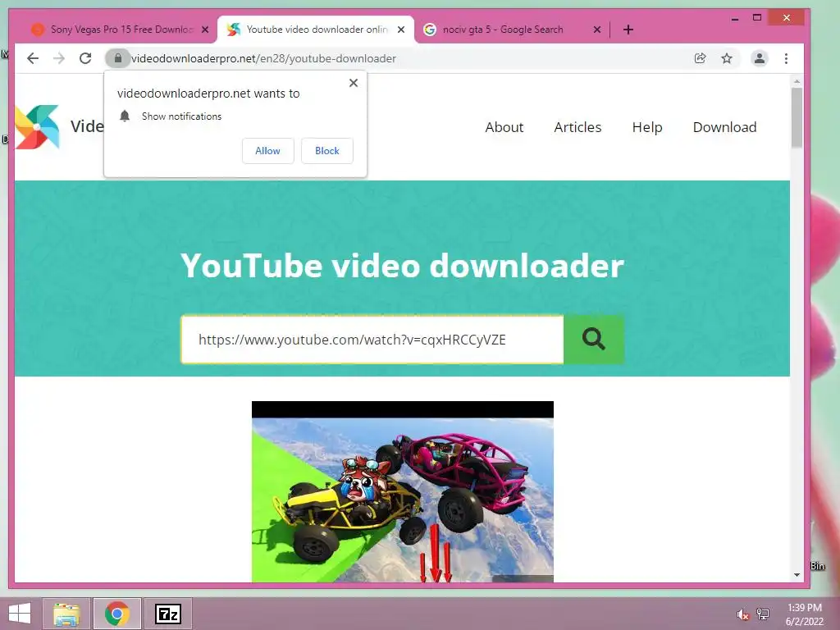
Task: Click the pinwheel site logo
Action: coord(37,126)
